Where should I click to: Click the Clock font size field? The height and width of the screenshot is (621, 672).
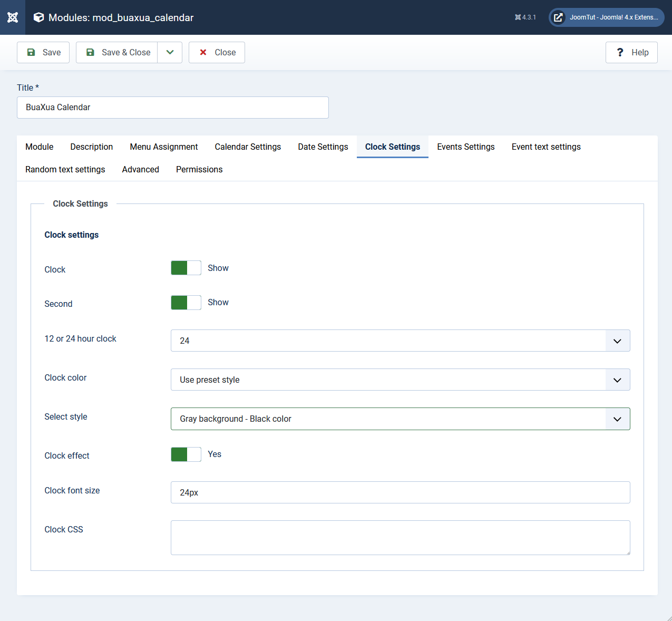(x=401, y=492)
